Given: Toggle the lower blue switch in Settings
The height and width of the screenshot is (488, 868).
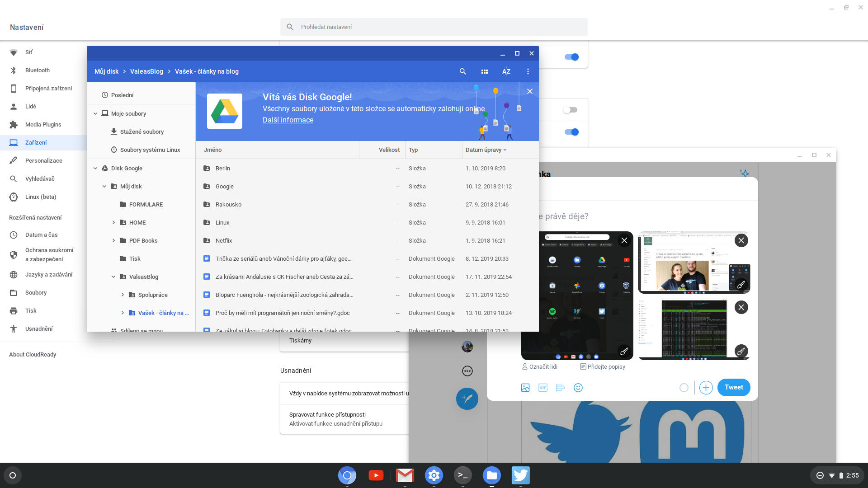Looking at the screenshot, I should coord(571,132).
